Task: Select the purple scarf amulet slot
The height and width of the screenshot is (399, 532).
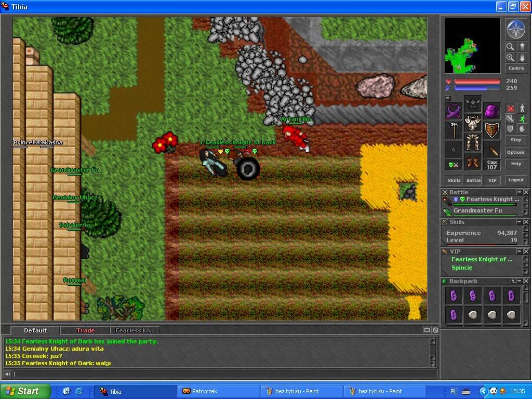Action: coord(454,111)
